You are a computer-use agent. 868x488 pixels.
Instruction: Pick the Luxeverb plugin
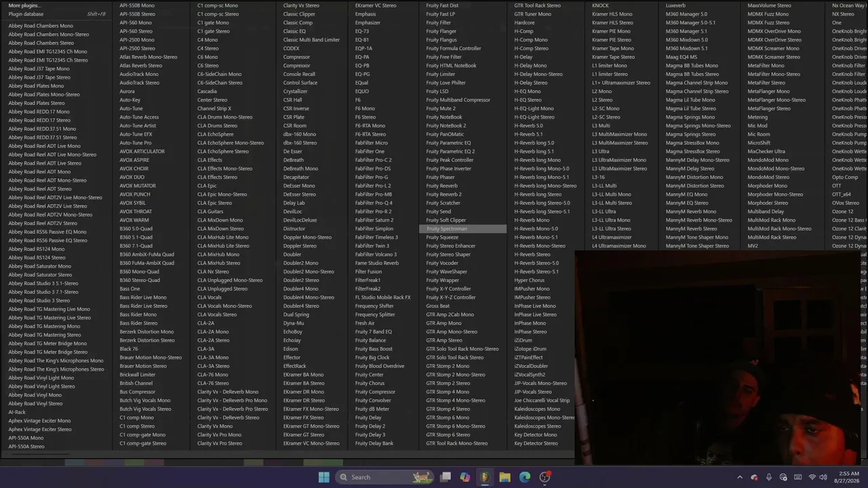pos(676,5)
